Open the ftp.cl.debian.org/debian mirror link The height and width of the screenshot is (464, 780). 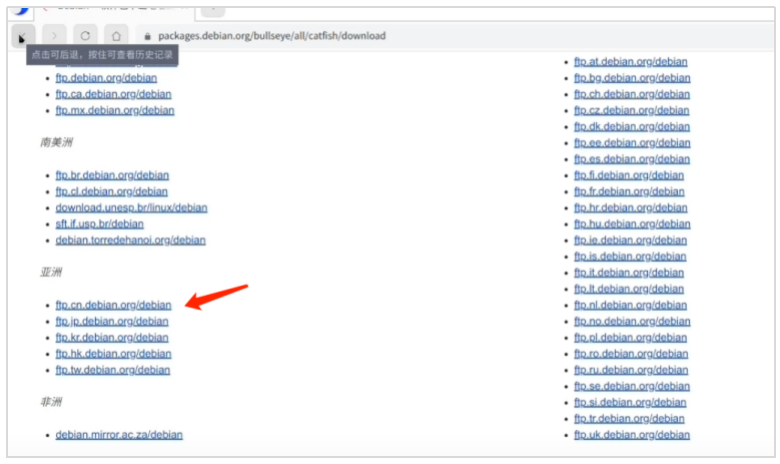(111, 191)
